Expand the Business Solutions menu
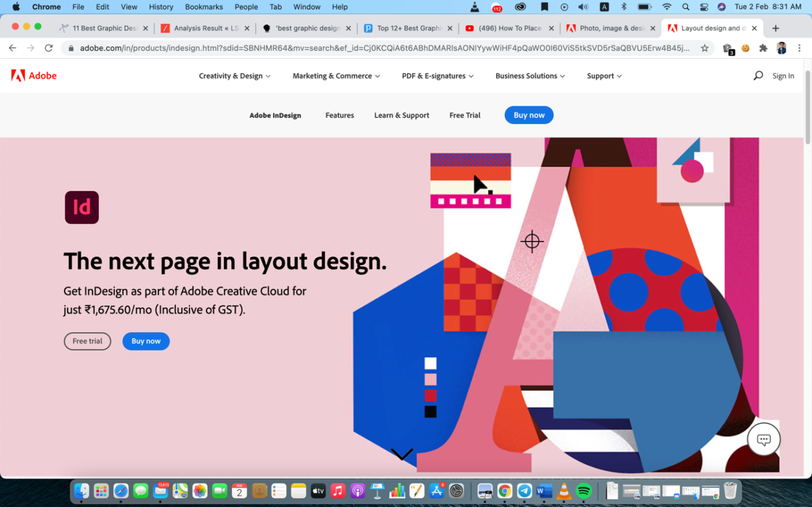 (x=530, y=76)
